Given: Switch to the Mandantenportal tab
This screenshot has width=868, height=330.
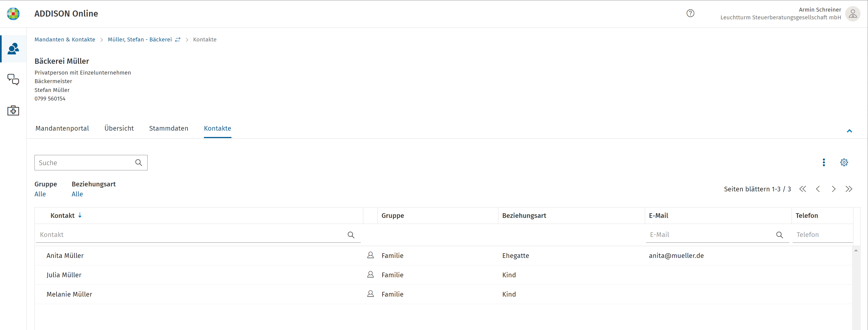Looking at the screenshot, I should pyautogui.click(x=62, y=128).
